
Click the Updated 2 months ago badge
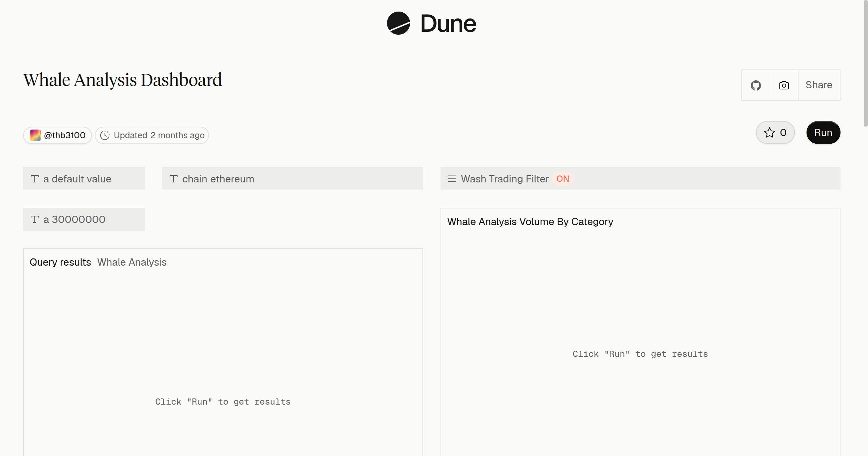pos(152,135)
